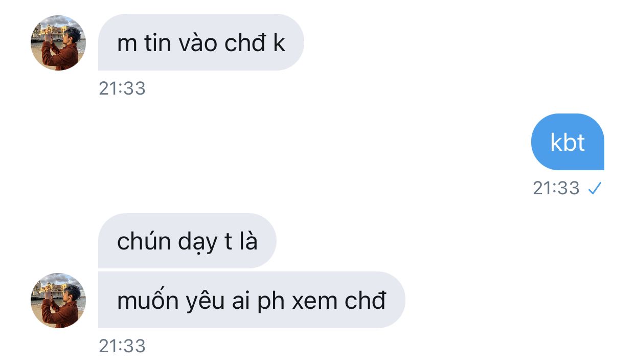635x364 pixels.
Task: Open the avatar beside "muốn yêu ai ph xem chđ"
Action: [x=58, y=300]
